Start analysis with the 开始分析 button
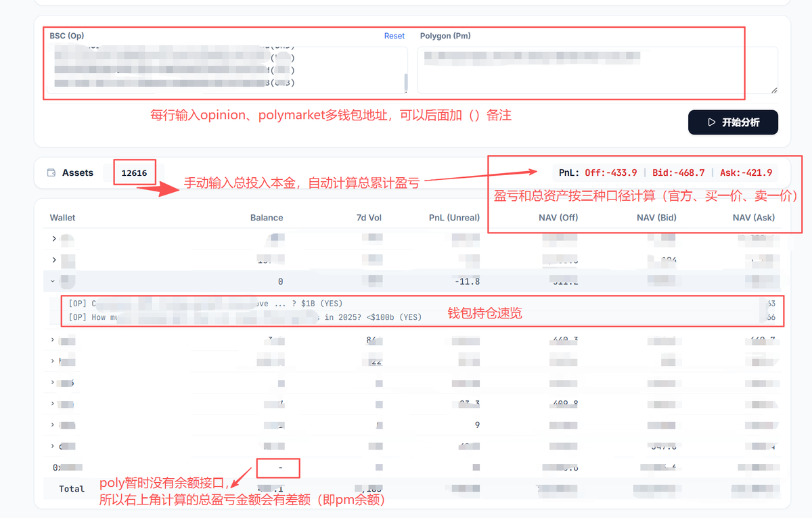 [733, 122]
